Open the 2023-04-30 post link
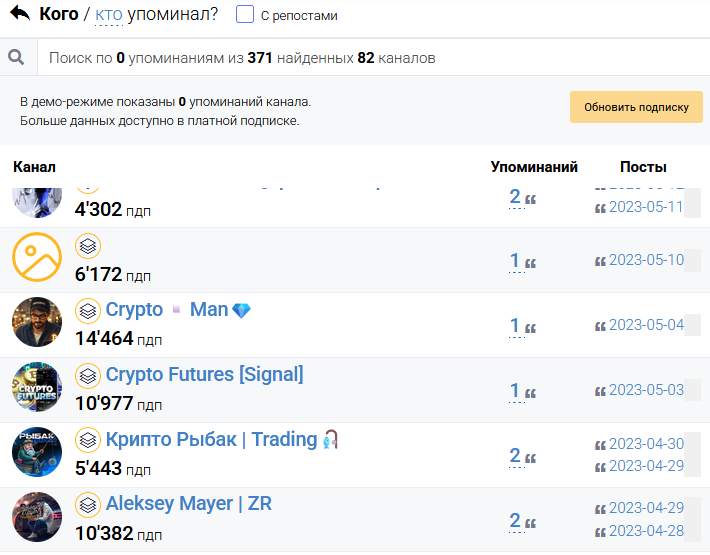 pos(646,444)
